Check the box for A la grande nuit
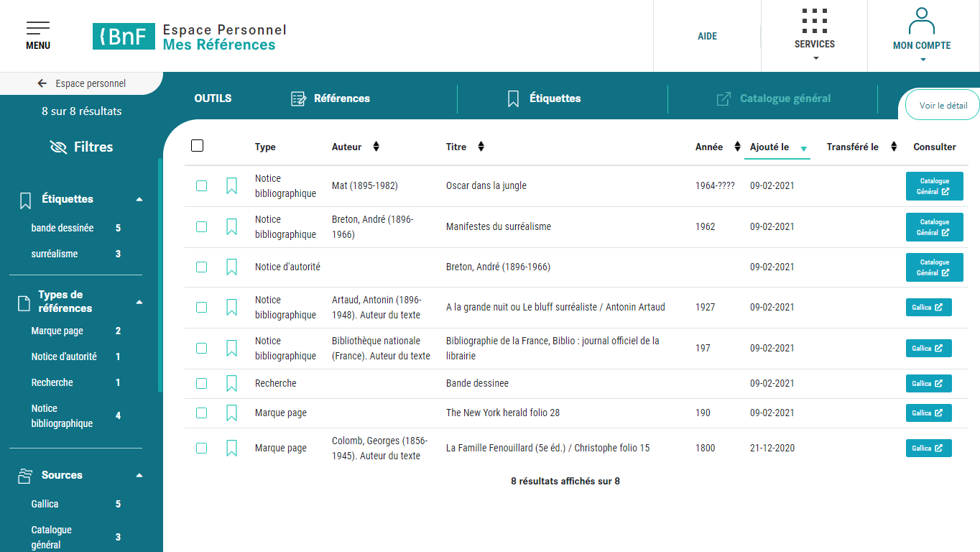Image resolution: width=980 pixels, height=552 pixels. click(x=201, y=307)
